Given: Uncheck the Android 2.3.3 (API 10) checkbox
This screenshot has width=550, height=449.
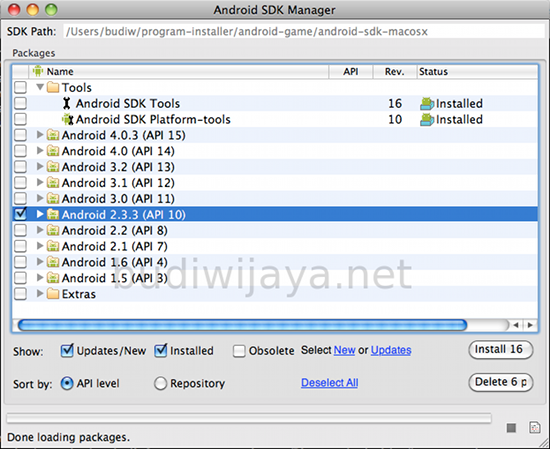Looking at the screenshot, I should tap(20, 214).
